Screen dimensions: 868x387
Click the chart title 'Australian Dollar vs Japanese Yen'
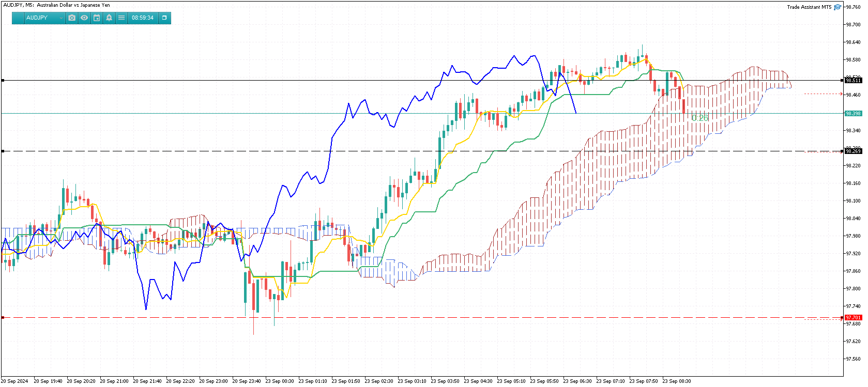pyautogui.click(x=73, y=5)
